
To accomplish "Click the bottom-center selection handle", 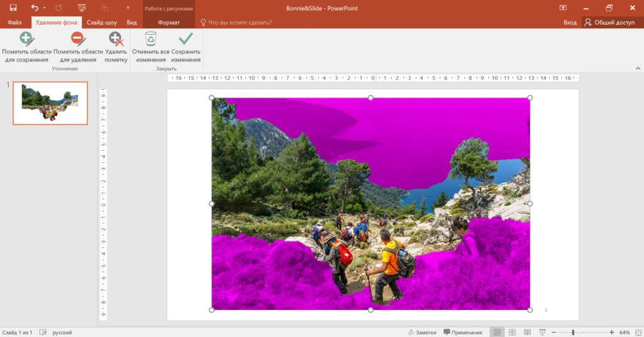I will point(370,310).
